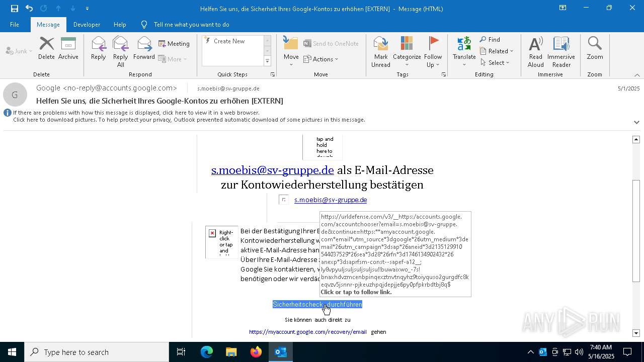The width and height of the screenshot is (644, 362).
Task: Open the Help tab
Action: tap(120, 24)
